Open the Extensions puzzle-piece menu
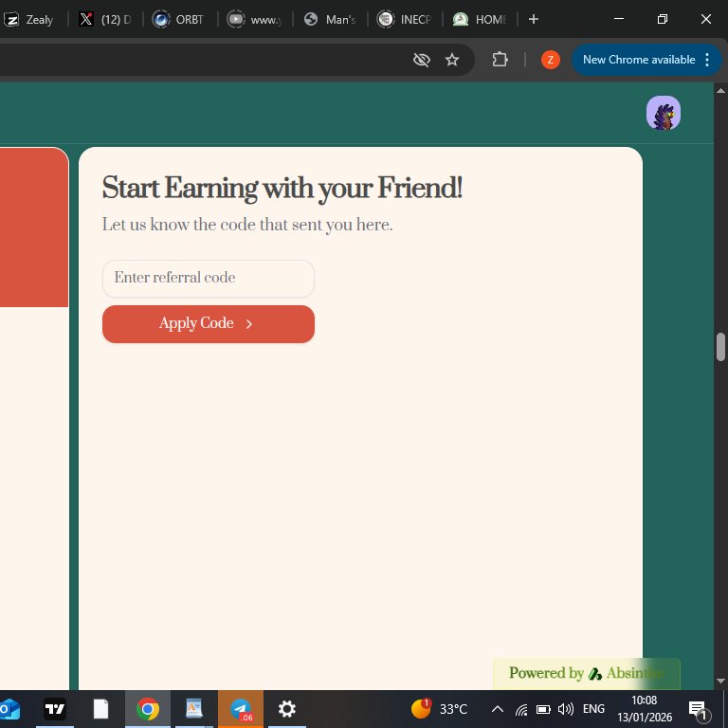This screenshot has height=728, width=728. click(500, 60)
